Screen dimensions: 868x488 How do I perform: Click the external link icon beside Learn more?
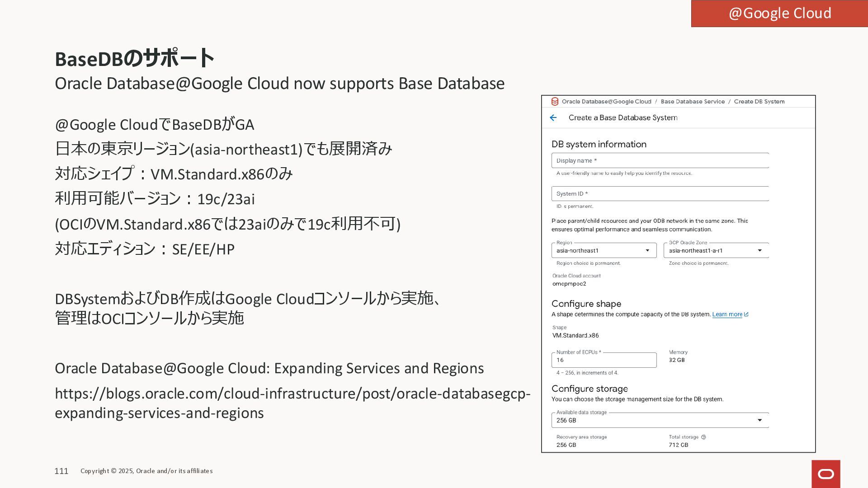click(x=746, y=314)
